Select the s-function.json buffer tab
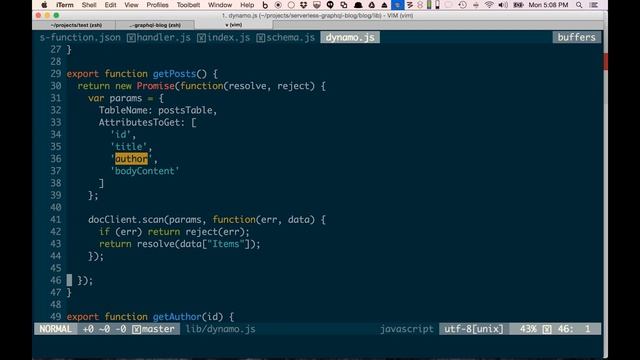The width and height of the screenshot is (640, 360). click(x=80, y=38)
